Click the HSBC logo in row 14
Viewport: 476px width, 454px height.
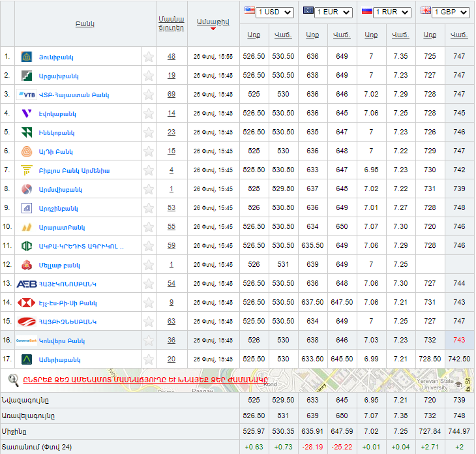pyautogui.click(x=27, y=303)
